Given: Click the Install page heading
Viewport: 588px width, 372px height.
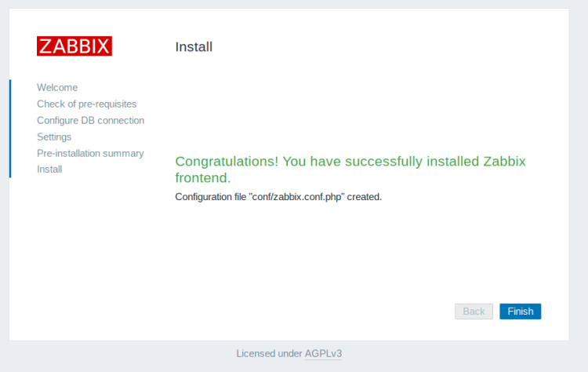Looking at the screenshot, I should (x=194, y=47).
